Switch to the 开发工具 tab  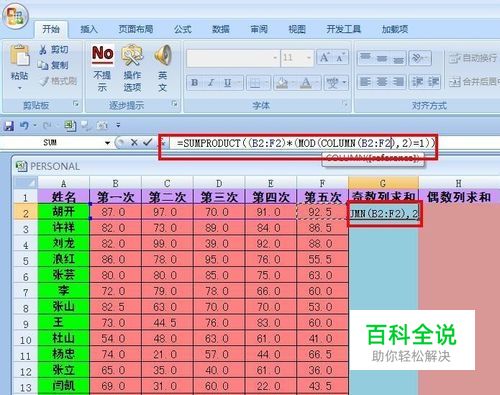click(344, 29)
